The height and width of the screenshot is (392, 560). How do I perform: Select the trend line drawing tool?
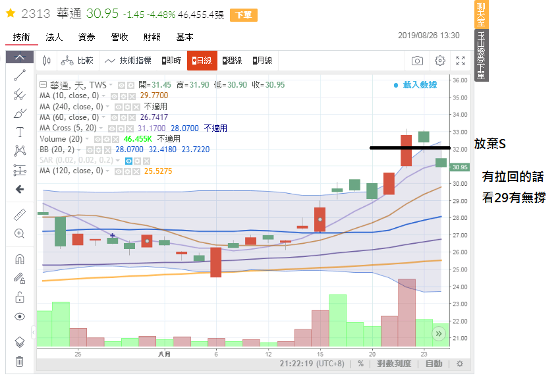(20, 75)
